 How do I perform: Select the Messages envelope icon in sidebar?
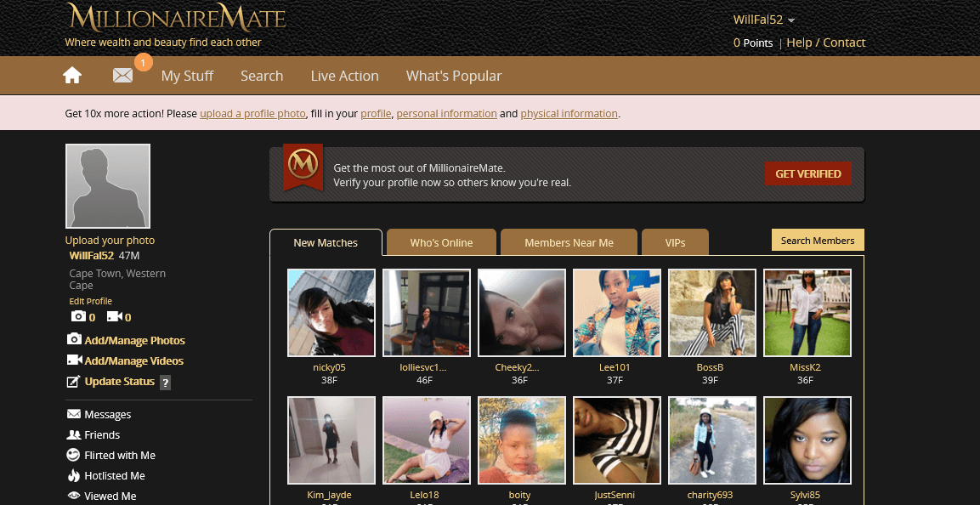coord(74,414)
